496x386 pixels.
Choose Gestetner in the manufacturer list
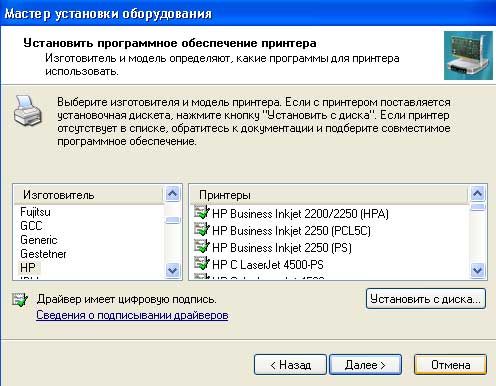(x=43, y=254)
